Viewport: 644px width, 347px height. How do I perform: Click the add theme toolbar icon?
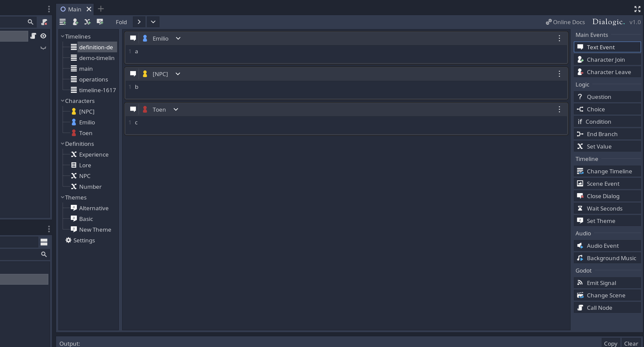(100, 22)
